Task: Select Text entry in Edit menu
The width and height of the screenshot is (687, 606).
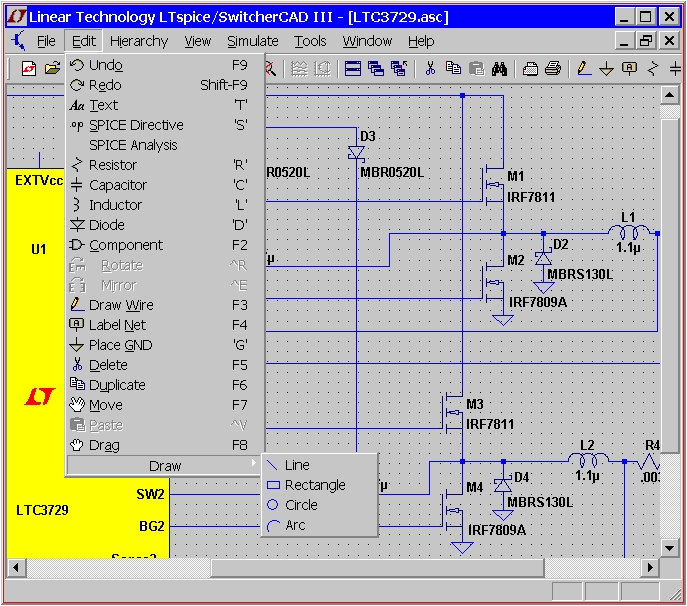Action: pyautogui.click(x=165, y=105)
